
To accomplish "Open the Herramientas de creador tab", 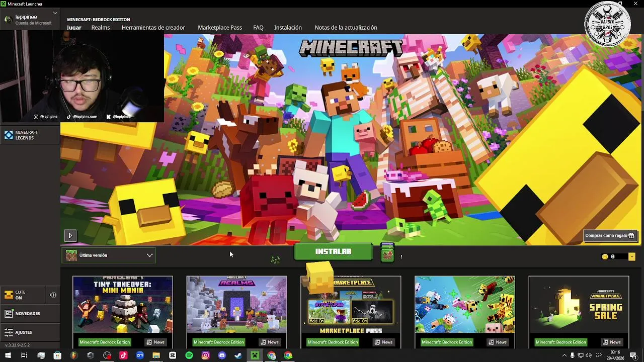I will [x=153, y=28].
